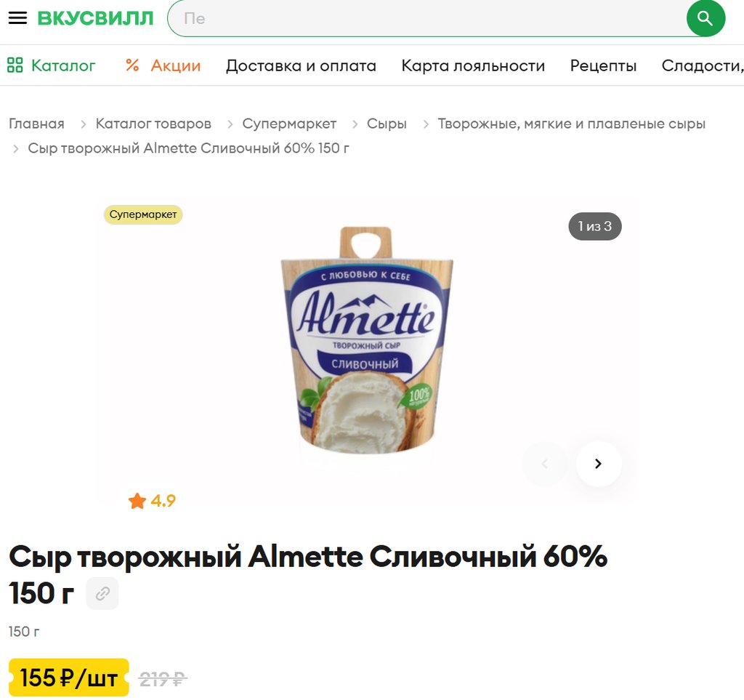Viewport: 744px width, 700px height.
Task: Open Каталог grid icon
Action: pyautogui.click(x=15, y=65)
